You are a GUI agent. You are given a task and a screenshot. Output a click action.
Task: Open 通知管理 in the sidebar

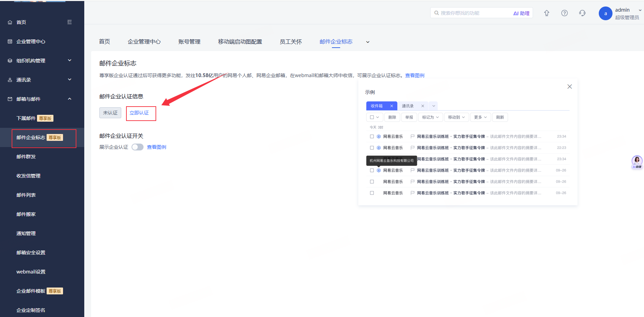26,233
